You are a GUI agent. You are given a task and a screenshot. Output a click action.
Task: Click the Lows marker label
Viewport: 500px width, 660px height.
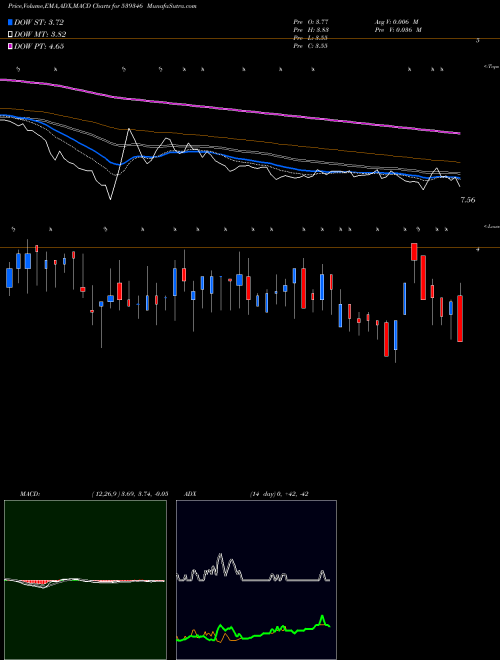point(492,226)
